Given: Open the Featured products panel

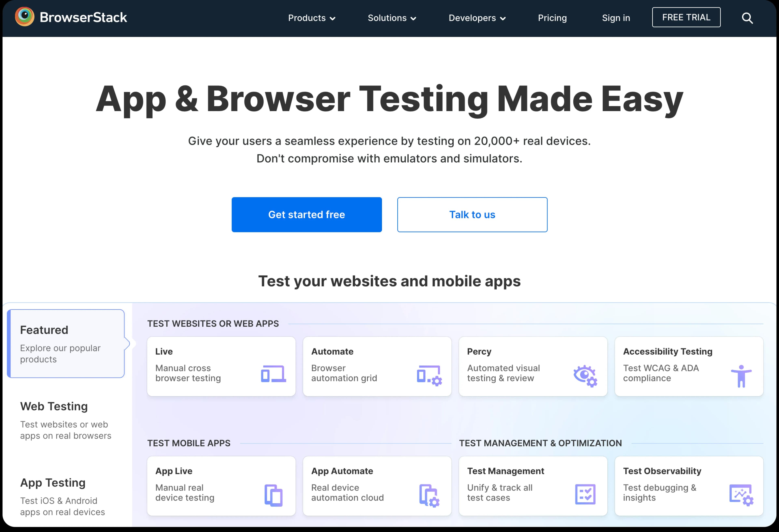Looking at the screenshot, I should [66, 344].
